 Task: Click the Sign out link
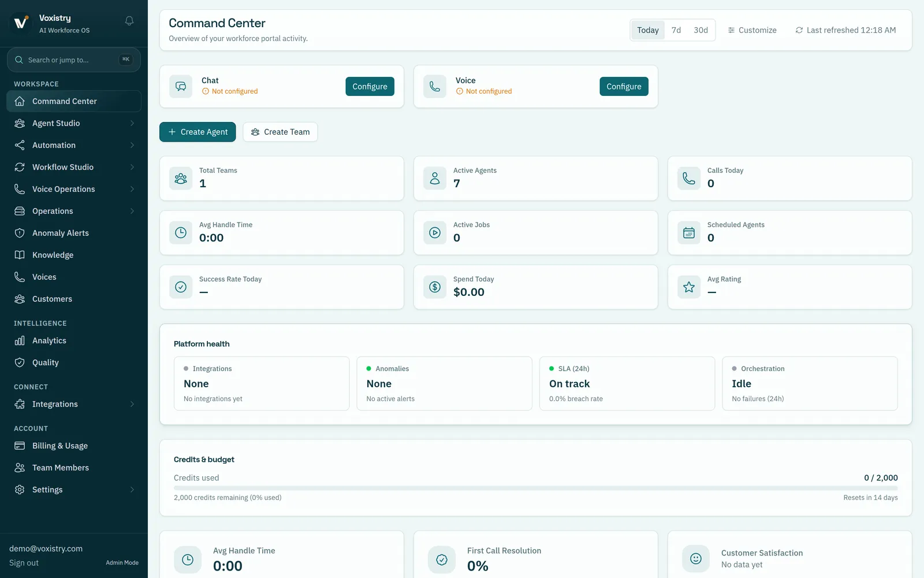(24, 563)
